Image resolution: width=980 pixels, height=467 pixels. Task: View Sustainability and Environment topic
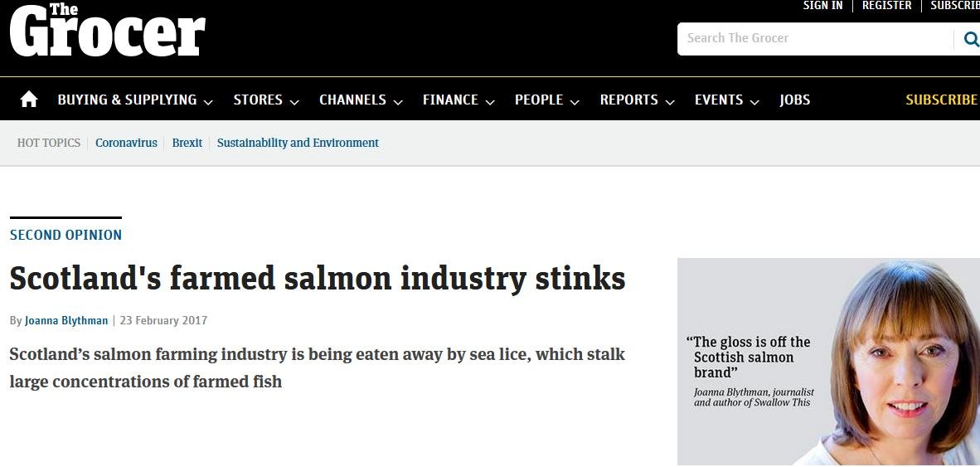pos(298,143)
